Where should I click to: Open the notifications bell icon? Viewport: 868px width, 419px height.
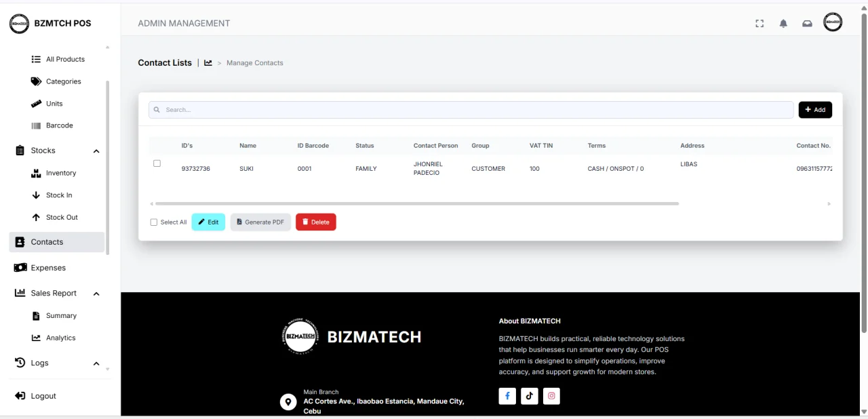[783, 24]
